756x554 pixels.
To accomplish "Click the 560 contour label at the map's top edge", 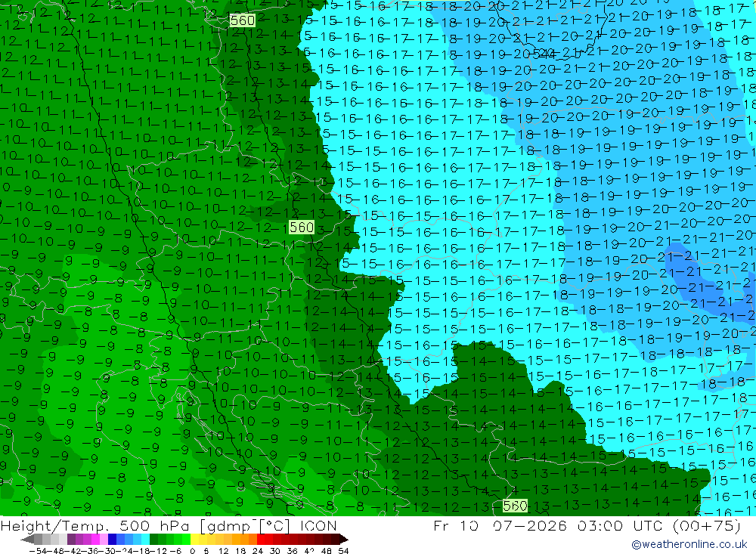I will coord(242,20).
